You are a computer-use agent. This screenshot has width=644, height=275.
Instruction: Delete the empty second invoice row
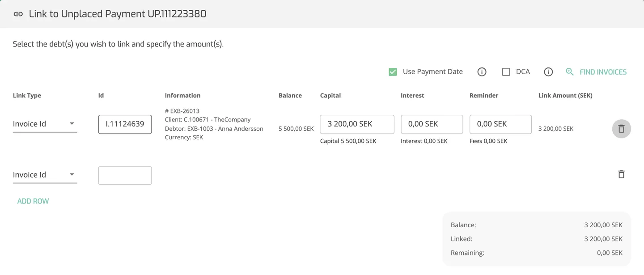(621, 175)
